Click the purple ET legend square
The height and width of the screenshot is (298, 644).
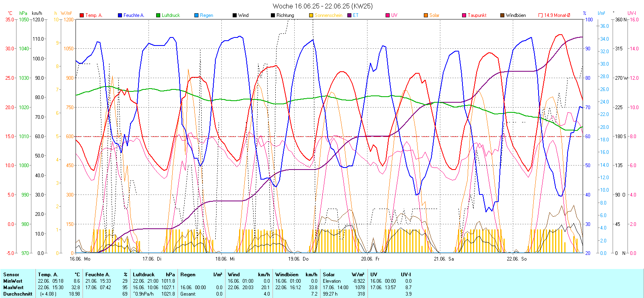(x=349, y=15)
